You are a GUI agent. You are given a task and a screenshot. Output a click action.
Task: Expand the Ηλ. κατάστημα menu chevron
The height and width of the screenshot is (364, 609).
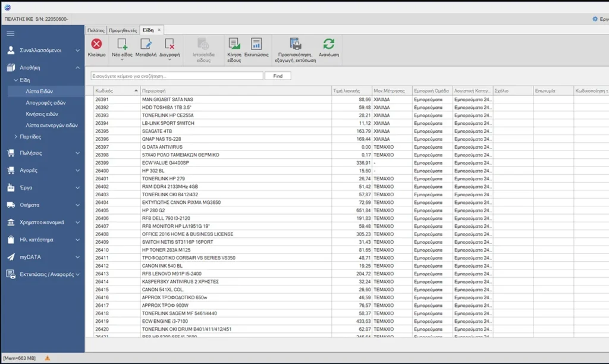tap(78, 240)
